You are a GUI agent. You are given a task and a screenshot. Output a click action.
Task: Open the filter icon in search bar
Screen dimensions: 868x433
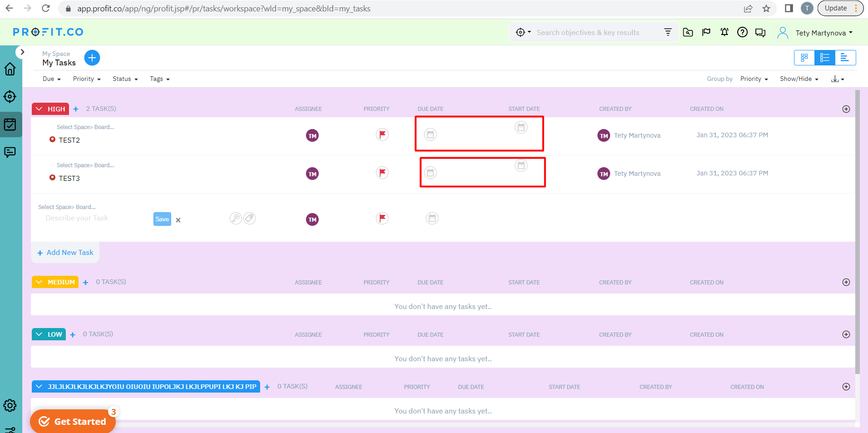[668, 32]
